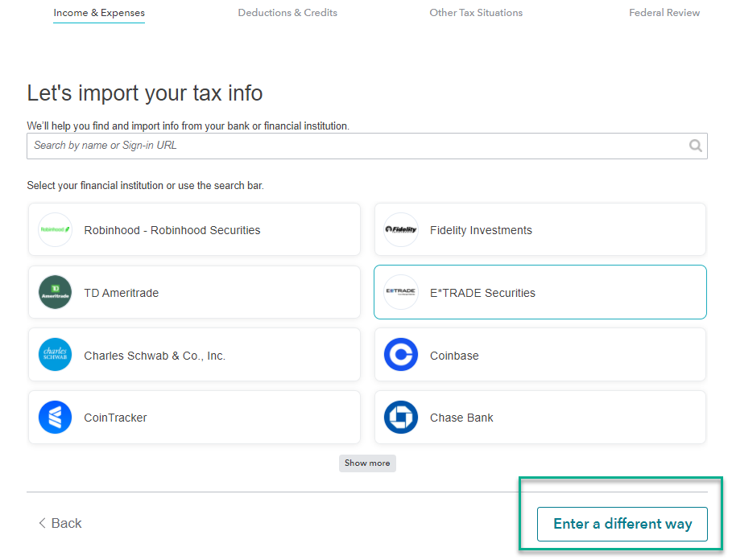This screenshot has width=732, height=560.
Task: Choose Fidelity Investments institution
Action: pyautogui.click(x=540, y=229)
